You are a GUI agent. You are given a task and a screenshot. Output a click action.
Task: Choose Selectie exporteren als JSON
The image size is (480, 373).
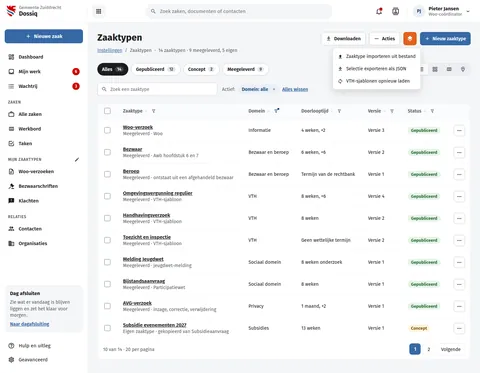click(x=377, y=69)
